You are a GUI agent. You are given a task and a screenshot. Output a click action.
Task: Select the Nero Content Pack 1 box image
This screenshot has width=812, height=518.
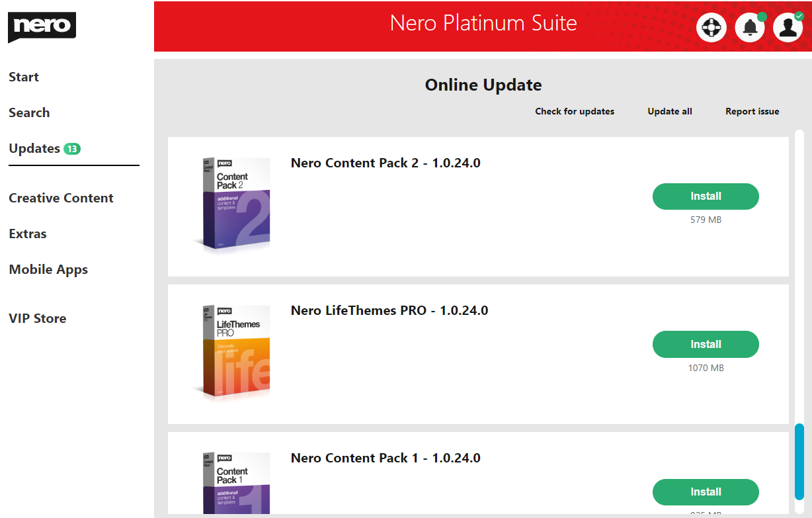coord(231,482)
